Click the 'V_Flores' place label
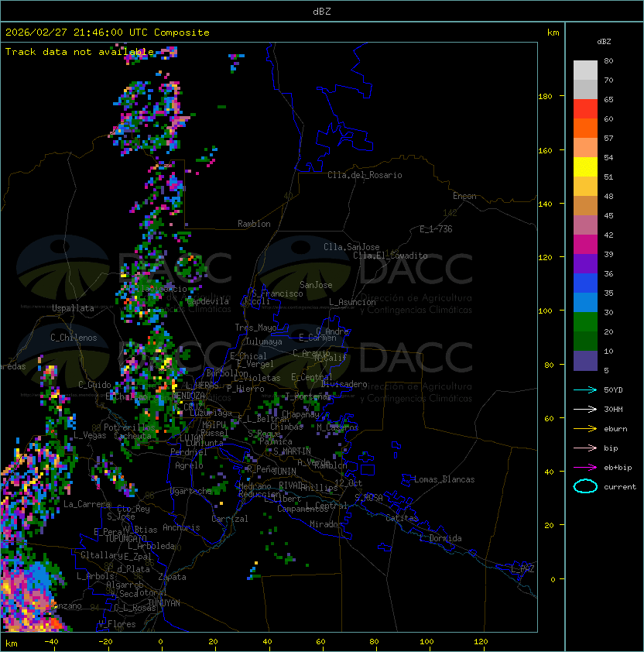Viewport: 644px width, 652px height. coord(117,624)
